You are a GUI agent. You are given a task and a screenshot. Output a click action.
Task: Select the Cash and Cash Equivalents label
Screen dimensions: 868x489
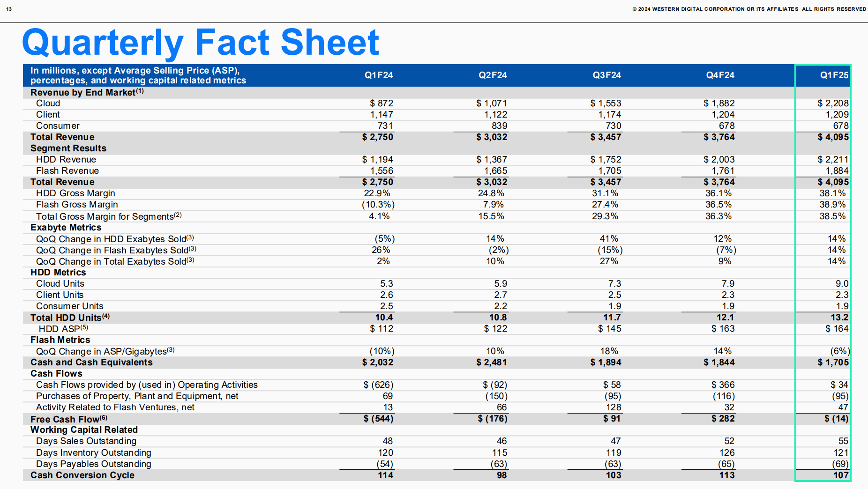pos(91,363)
